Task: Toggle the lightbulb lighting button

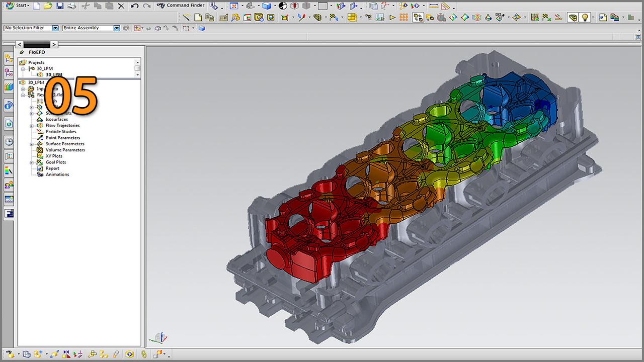Action: 585,18
